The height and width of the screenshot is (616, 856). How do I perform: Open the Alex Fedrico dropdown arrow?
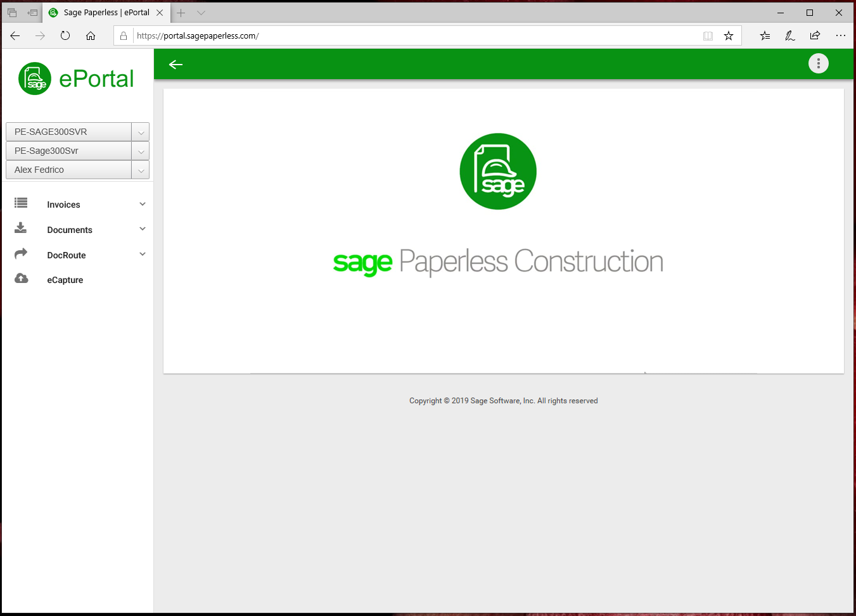tap(141, 170)
